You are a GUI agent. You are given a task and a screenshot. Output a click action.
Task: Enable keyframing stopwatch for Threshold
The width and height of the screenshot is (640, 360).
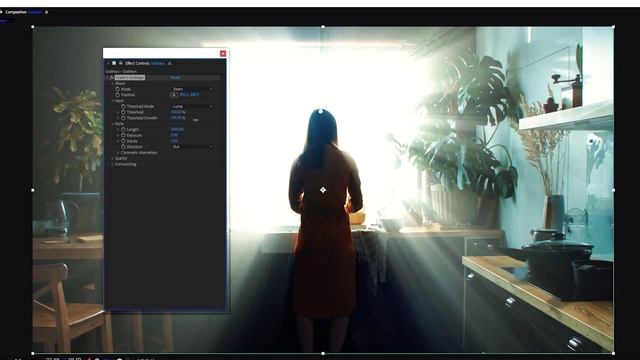coord(123,112)
